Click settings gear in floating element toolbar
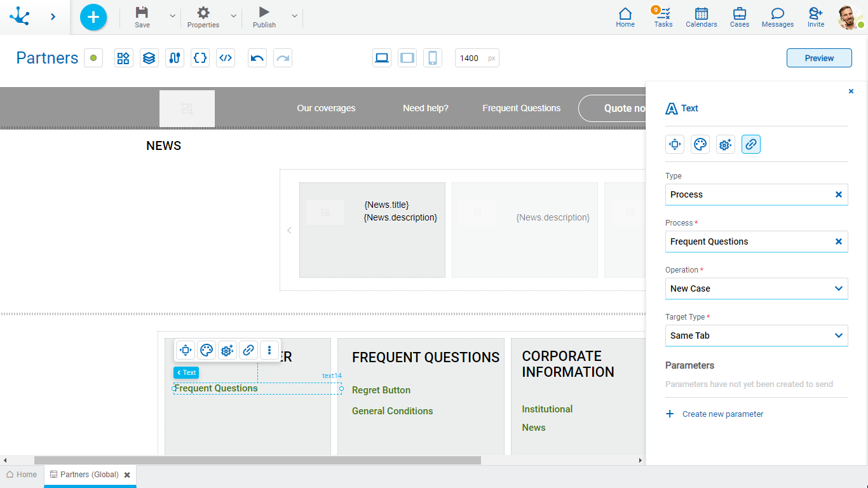The height and width of the screenshot is (488, 868). 227,350
